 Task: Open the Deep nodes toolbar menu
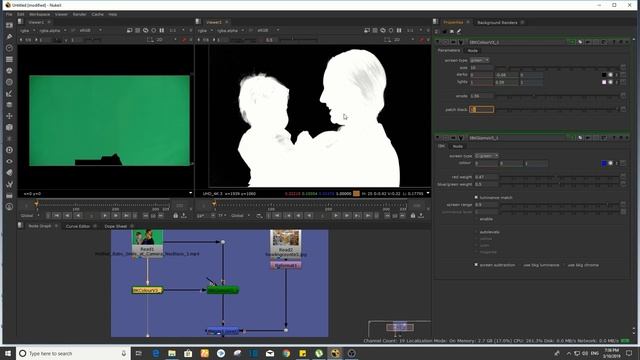(9, 150)
